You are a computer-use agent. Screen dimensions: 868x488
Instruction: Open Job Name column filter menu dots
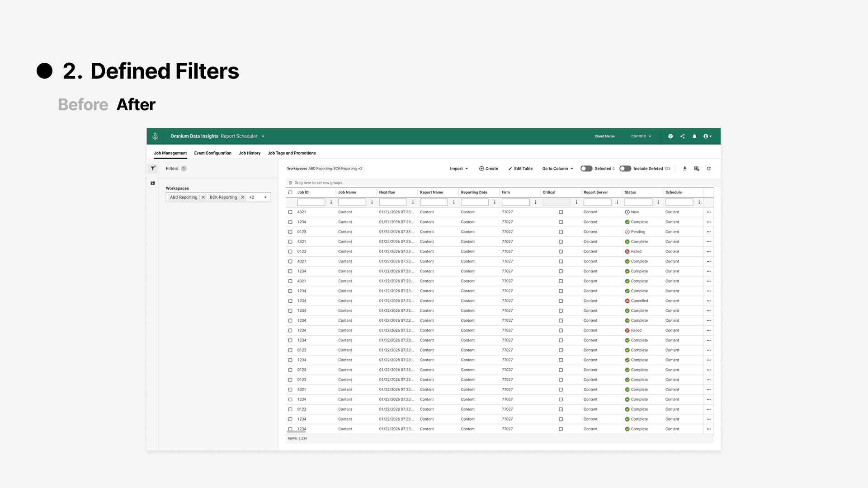tap(372, 202)
